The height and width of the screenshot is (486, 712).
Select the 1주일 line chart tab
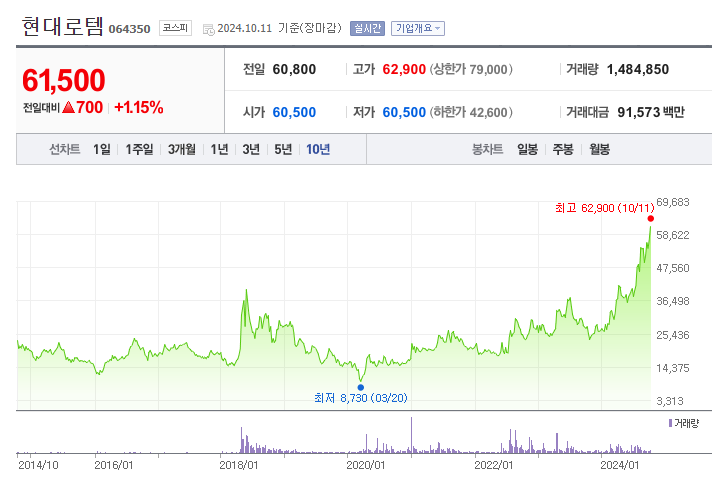pos(139,149)
